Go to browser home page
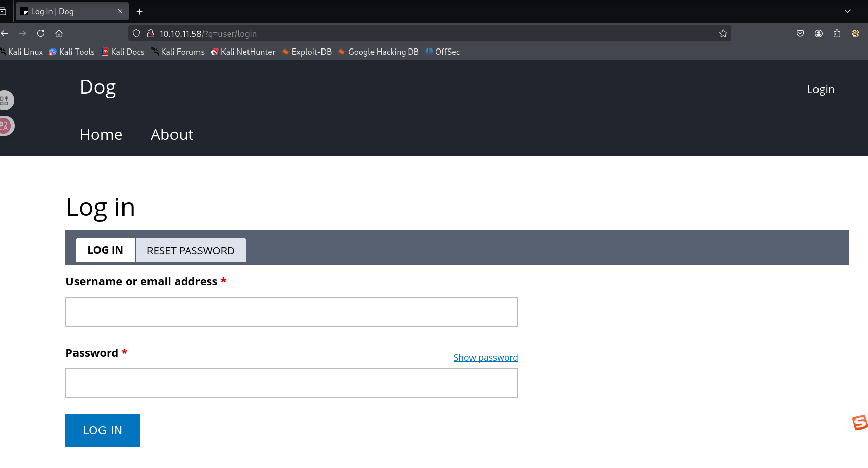The width and height of the screenshot is (868, 468). pos(59,33)
